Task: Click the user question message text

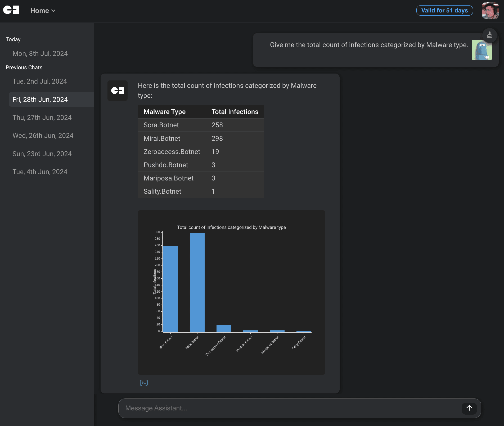Action: coord(369,45)
